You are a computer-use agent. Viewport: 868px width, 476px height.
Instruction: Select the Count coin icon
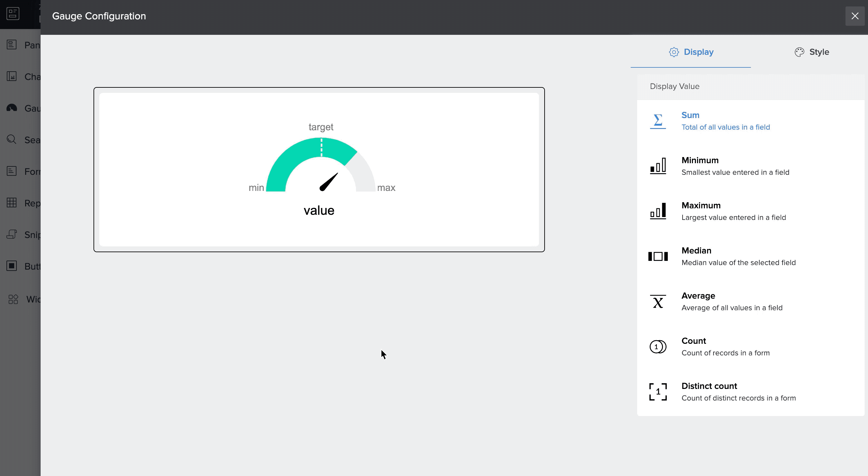(x=657, y=347)
